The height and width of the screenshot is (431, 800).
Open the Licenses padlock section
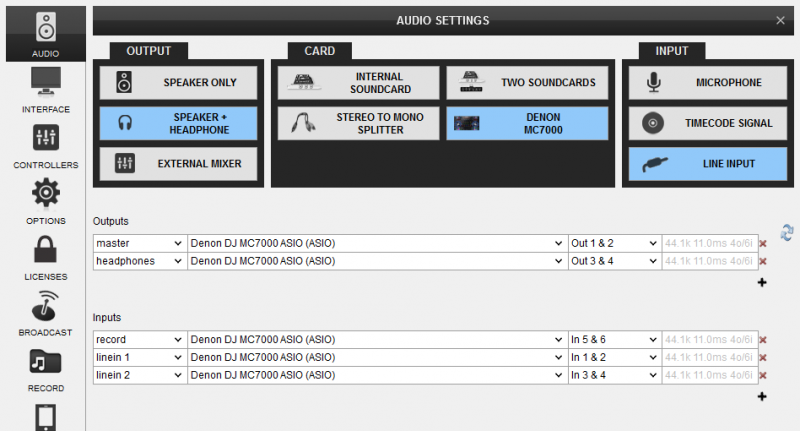(45, 258)
